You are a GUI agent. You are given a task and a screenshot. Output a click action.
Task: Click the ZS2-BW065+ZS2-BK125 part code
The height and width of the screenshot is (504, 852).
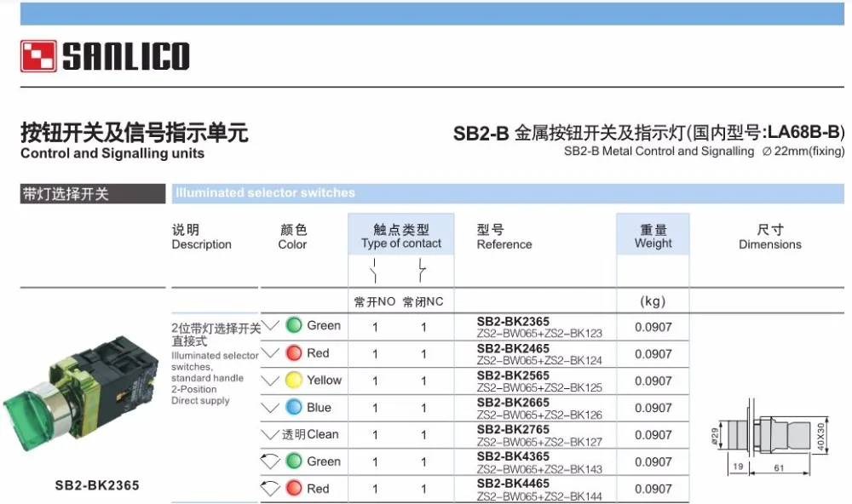point(539,387)
